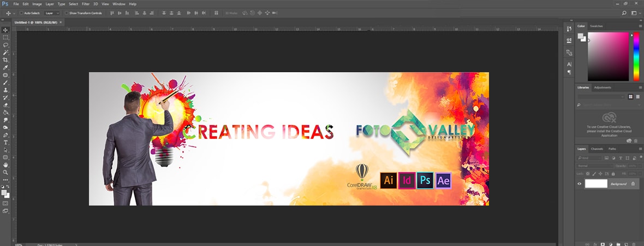The width and height of the screenshot is (644, 246).
Task: Toggle lock image pixels brush icon
Action: click(x=593, y=174)
